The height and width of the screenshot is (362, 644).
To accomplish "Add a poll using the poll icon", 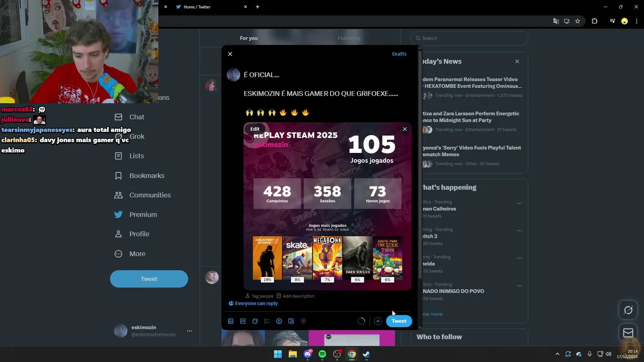I will 267,321.
